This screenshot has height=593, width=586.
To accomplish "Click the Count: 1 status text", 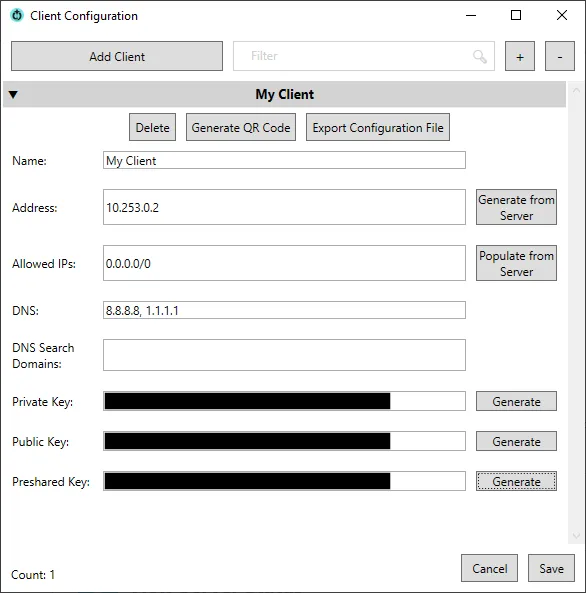I will pos(33,575).
